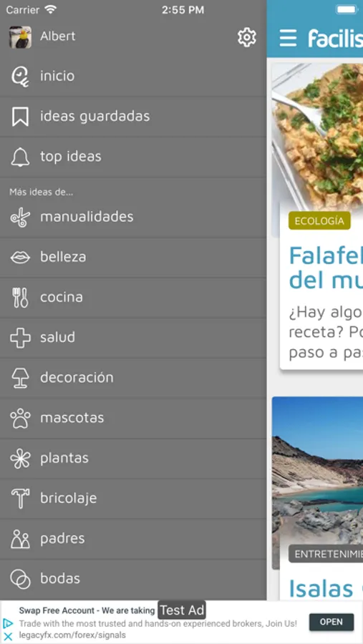The width and height of the screenshot is (363, 644).
Task: Tap the ECOLOGÍA category tag
Action: (319, 221)
